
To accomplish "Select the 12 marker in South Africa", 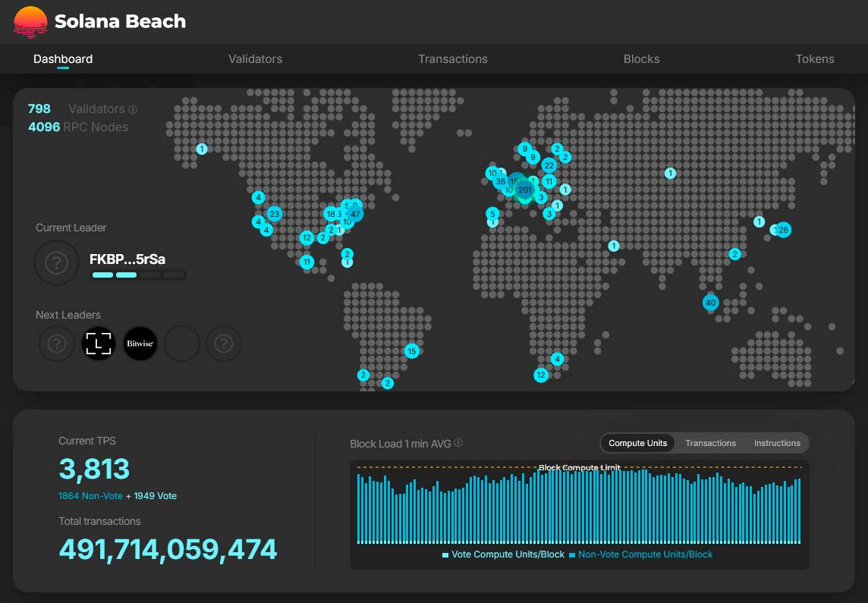I will 541,375.
